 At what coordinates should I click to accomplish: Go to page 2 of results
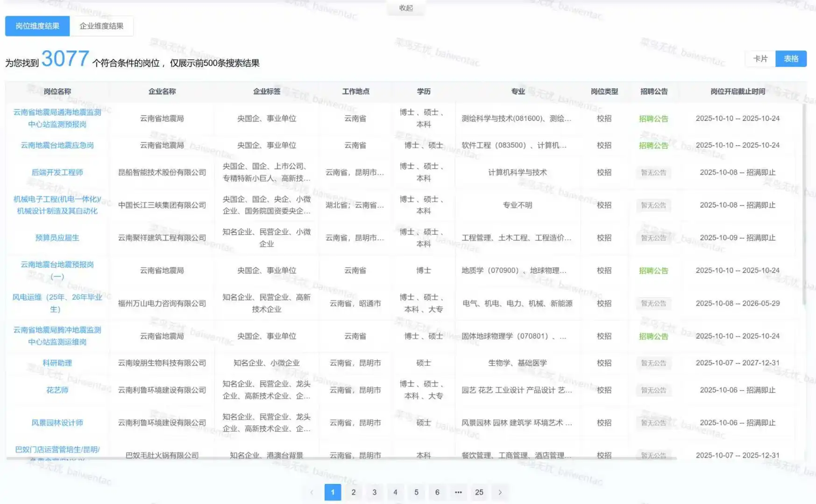pyautogui.click(x=354, y=492)
